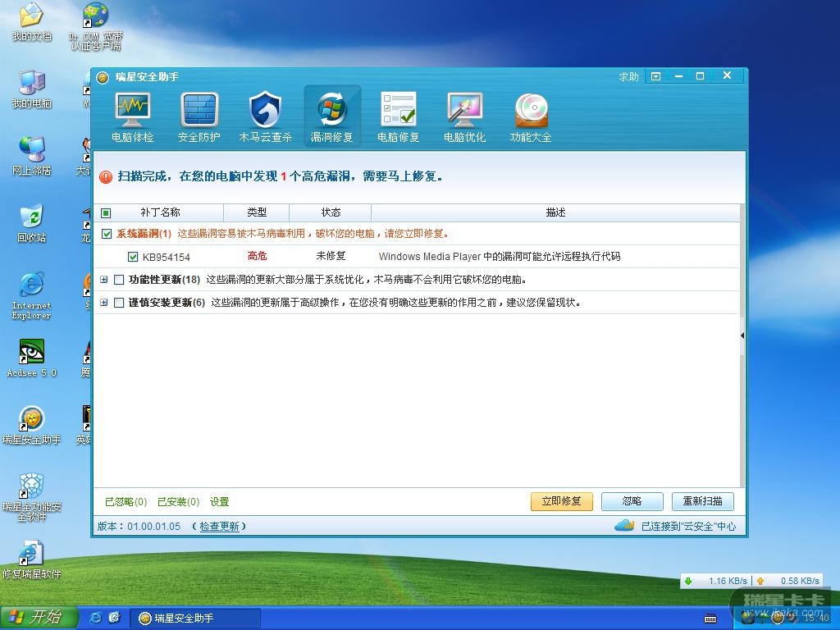
Task: Click the 开始 Start button
Action: click(x=38, y=618)
